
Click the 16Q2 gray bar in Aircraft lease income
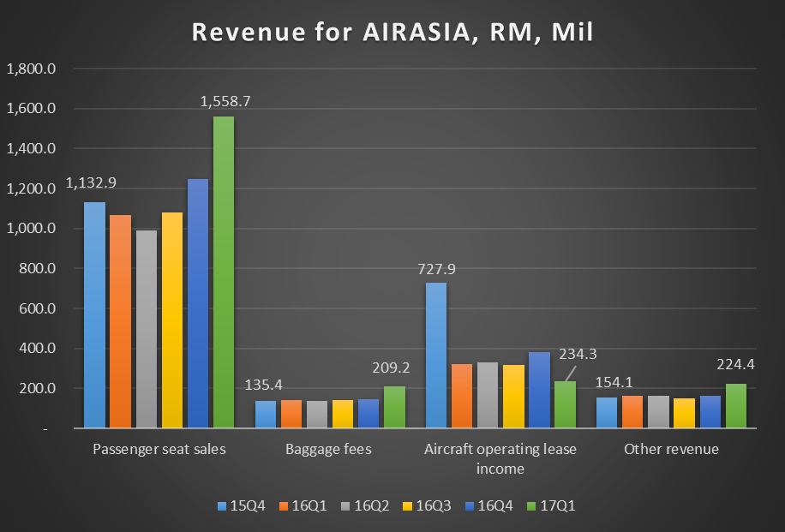coord(488,395)
